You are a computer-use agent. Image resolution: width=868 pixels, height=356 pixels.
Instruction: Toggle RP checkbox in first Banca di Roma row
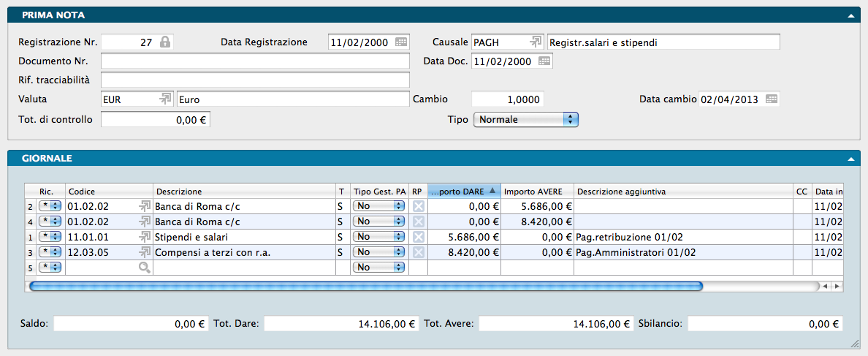click(418, 207)
